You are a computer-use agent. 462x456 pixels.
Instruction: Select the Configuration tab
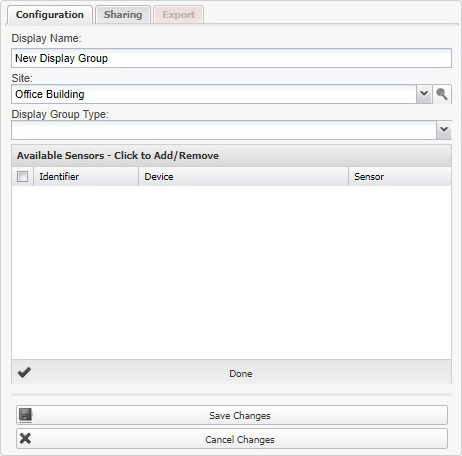pyautogui.click(x=50, y=15)
